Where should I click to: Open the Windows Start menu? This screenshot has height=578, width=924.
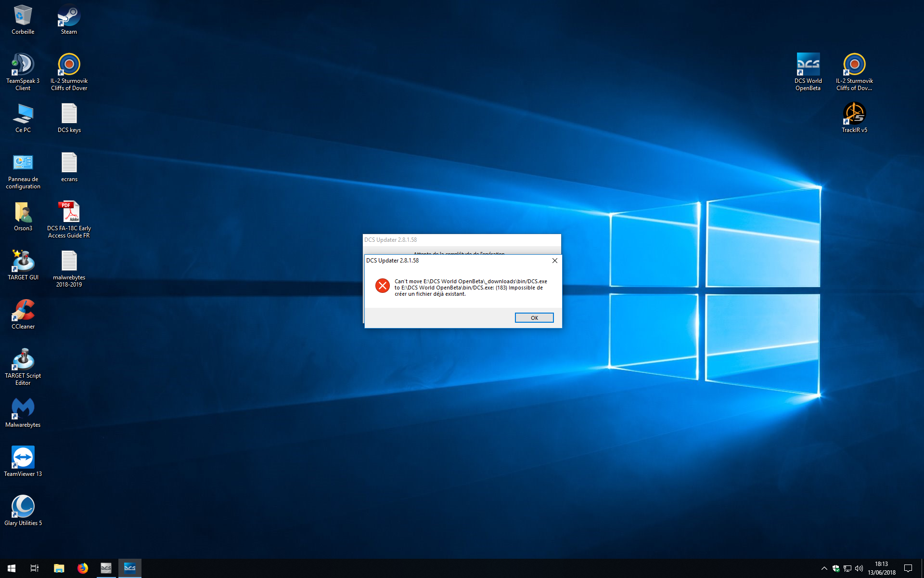[x=12, y=568]
